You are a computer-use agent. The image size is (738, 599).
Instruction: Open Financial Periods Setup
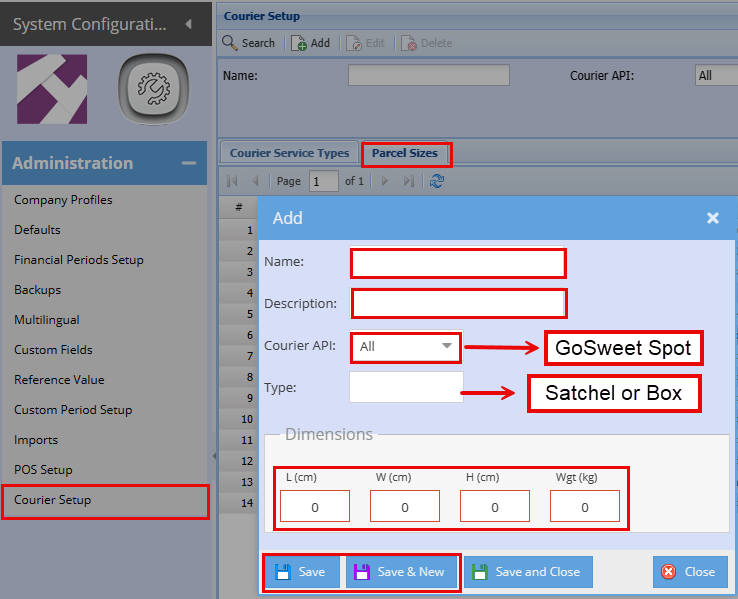coord(79,260)
